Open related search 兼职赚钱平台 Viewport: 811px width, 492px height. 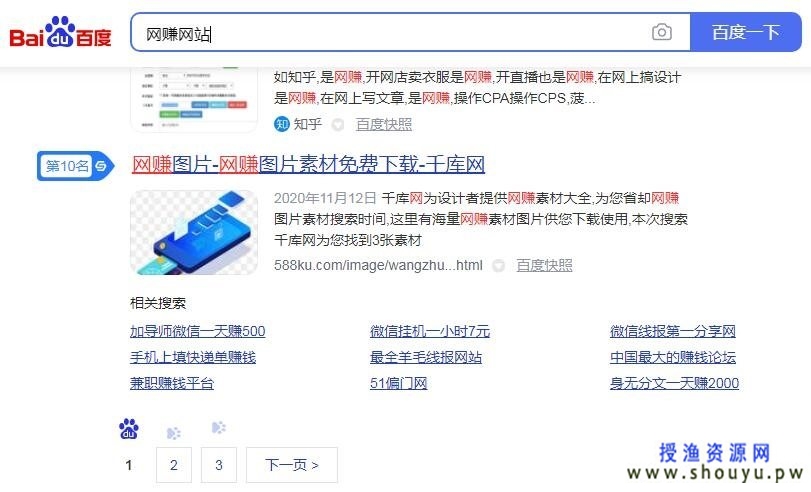[x=172, y=383]
